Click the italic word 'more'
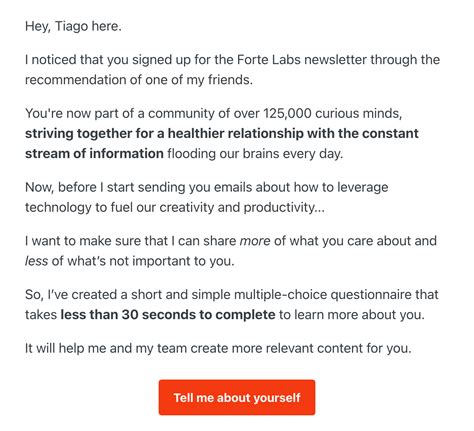This screenshot has width=474, height=431. (x=255, y=241)
